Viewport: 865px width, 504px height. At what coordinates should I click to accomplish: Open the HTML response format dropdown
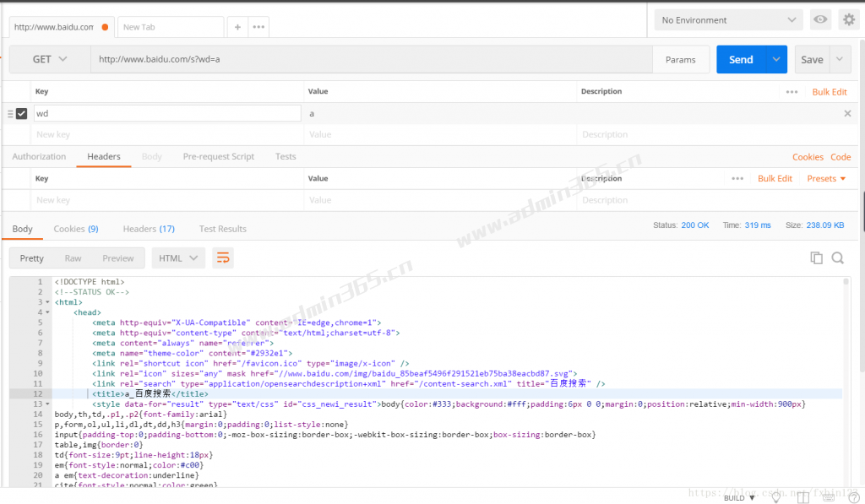[178, 258]
